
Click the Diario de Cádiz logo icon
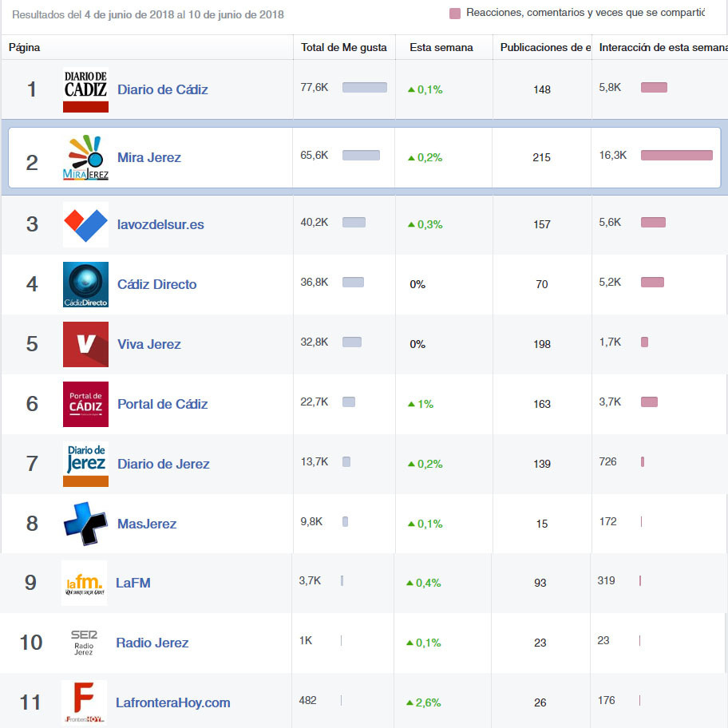click(85, 89)
